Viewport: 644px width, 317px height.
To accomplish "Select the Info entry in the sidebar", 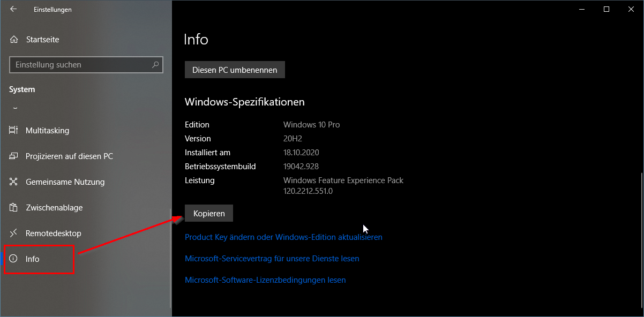I will (x=32, y=259).
